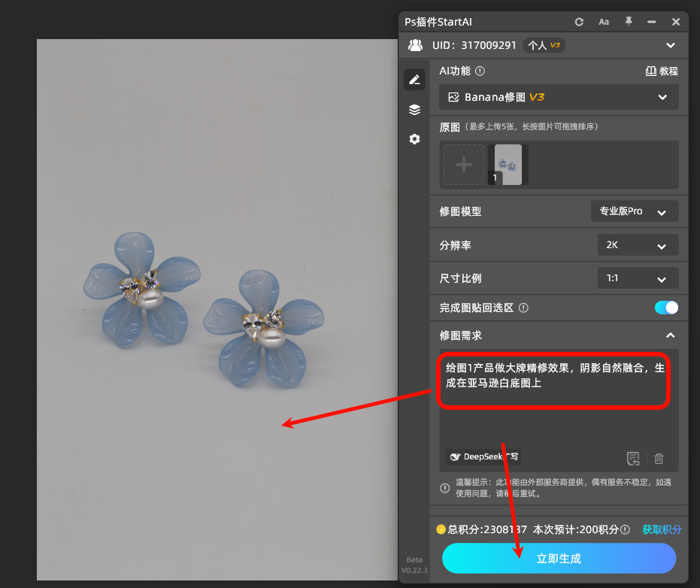Click the Aa text-size icon in the title bar
This screenshot has height=588, width=700.
603,22
